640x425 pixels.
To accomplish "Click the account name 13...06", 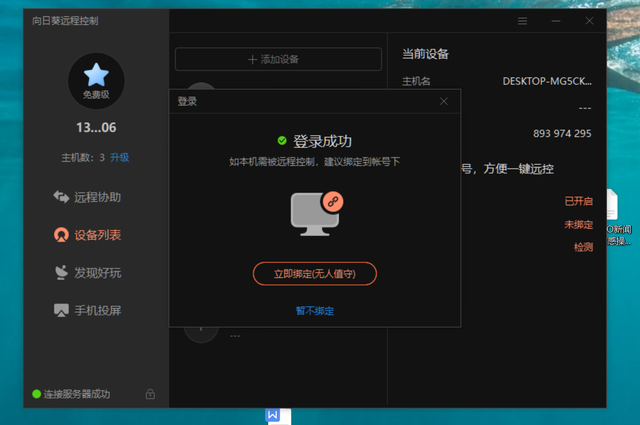I will pyautogui.click(x=96, y=128).
